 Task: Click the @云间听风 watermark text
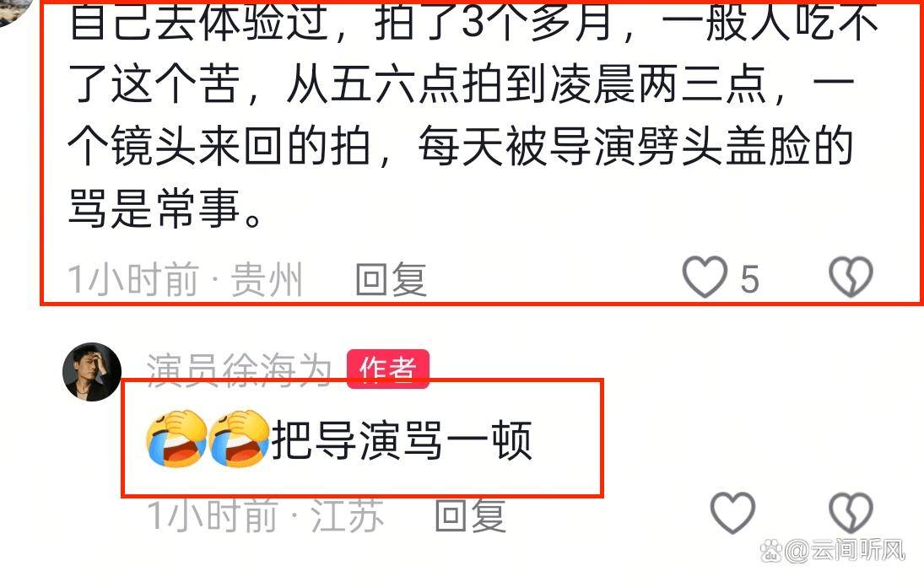[x=845, y=552]
